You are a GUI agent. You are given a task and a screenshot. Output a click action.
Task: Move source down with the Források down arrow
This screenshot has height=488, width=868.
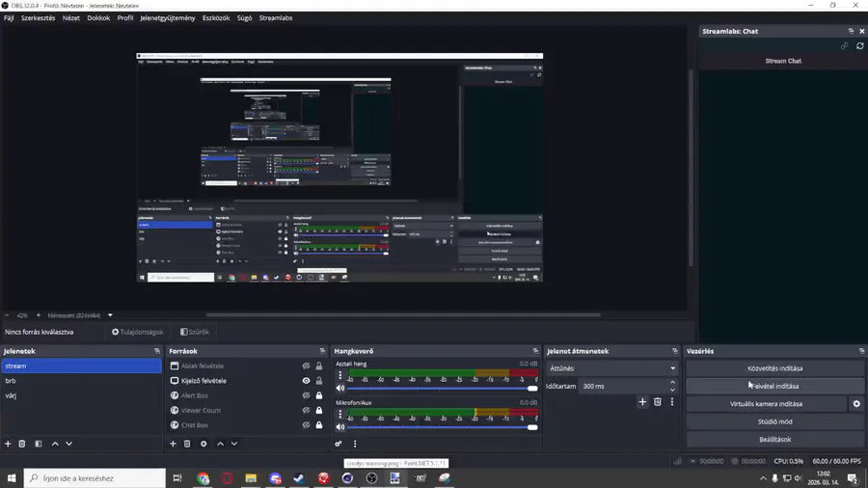234,444
